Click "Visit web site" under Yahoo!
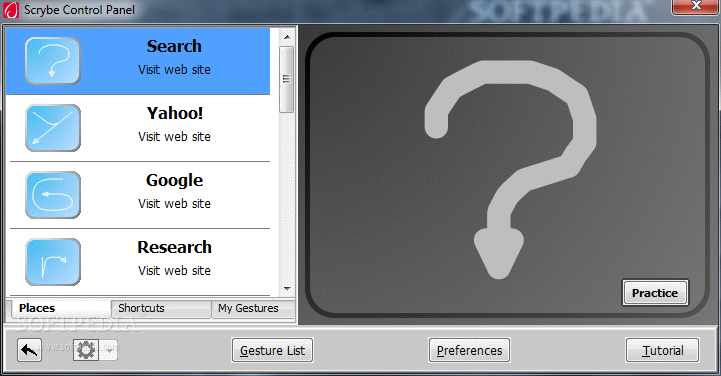The image size is (721, 376). coord(174,137)
